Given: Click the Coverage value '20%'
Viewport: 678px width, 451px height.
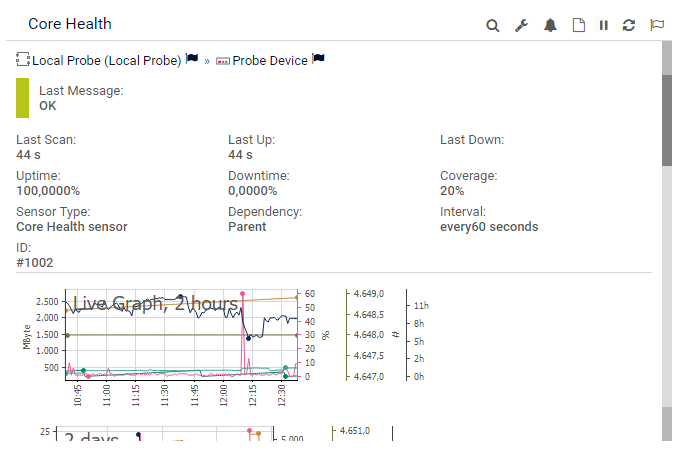Looking at the screenshot, I should (452, 191).
